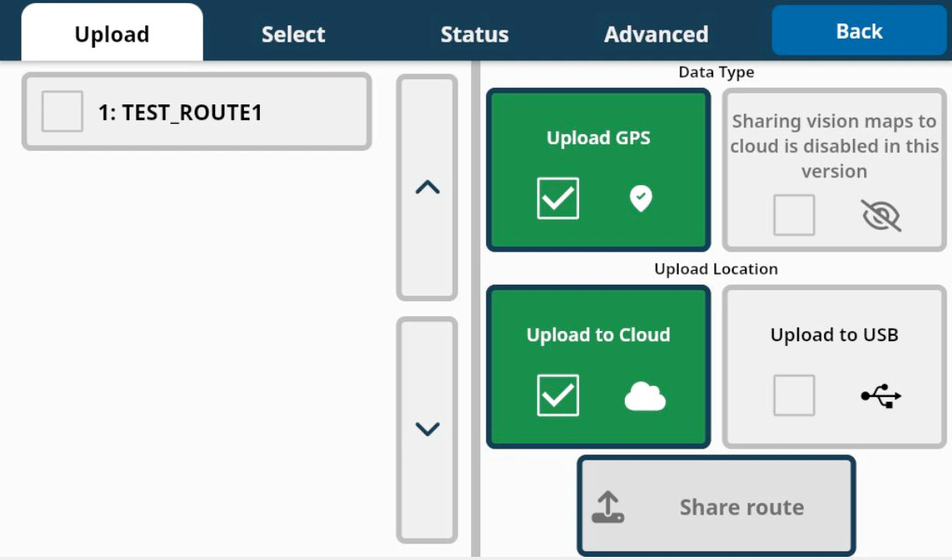Open the Status tab
The height and width of the screenshot is (560, 952).
474,33
